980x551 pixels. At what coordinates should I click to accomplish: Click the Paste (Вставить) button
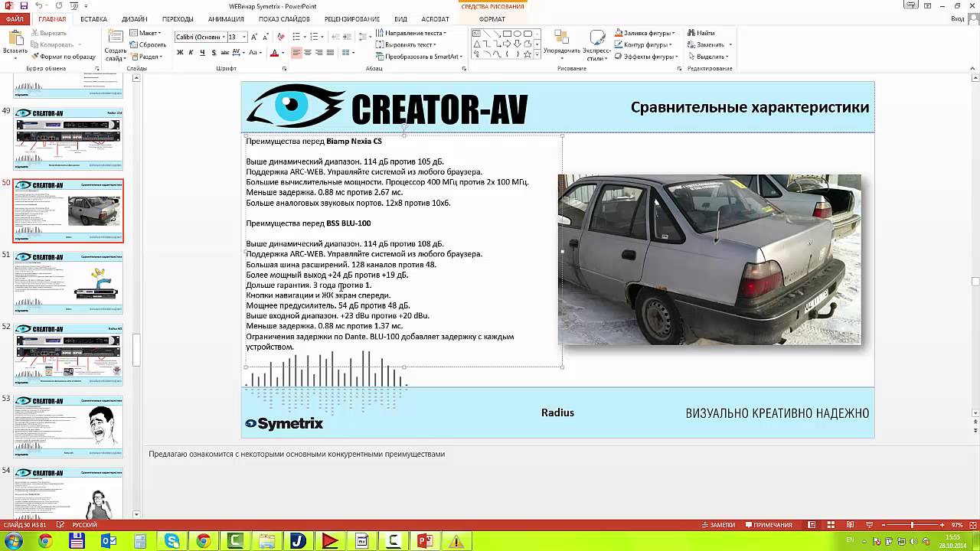(x=15, y=44)
